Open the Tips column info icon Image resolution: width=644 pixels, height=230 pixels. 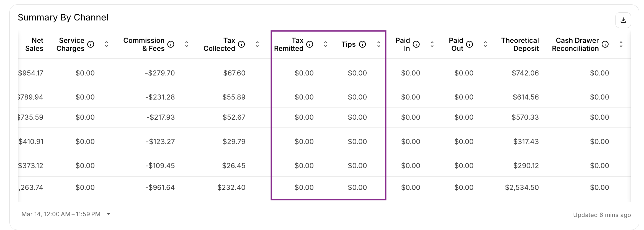362,44
